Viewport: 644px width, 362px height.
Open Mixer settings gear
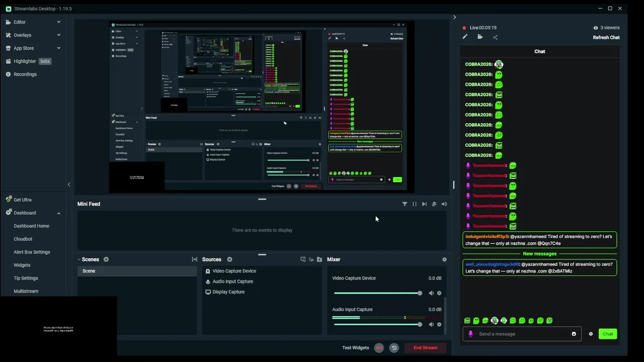pos(444,259)
